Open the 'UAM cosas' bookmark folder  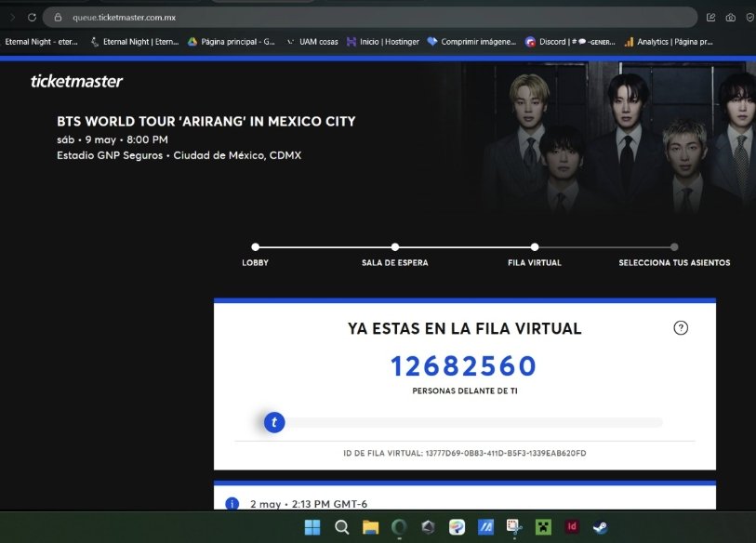point(312,42)
